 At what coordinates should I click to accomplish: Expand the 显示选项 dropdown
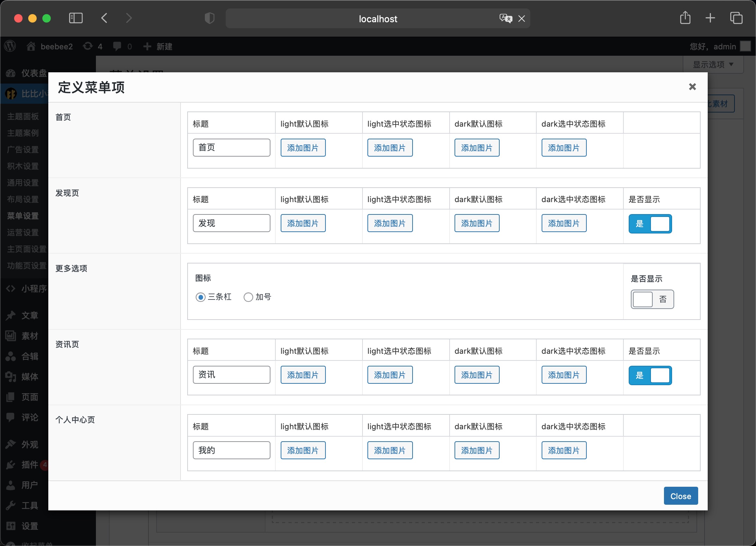pyautogui.click(x=713, y=65)
